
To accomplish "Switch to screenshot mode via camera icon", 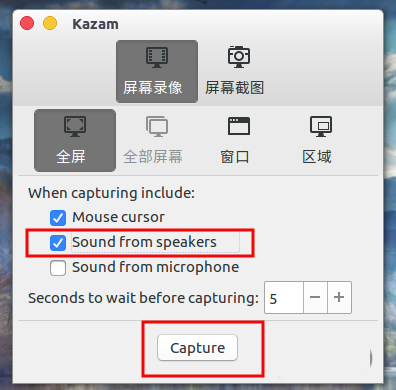I will (239, 57).
